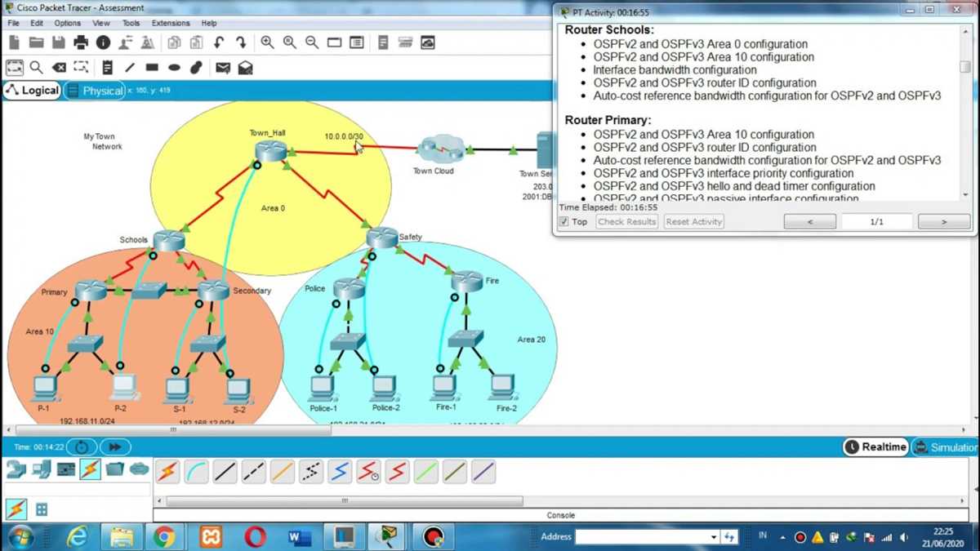Click the Safety router
Viewport: 980px width, 551px height.
[x=381, y=238]
